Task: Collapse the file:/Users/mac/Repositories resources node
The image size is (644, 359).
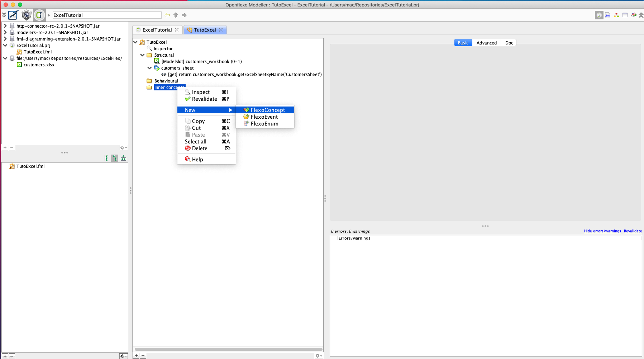Action: point(5,58)
